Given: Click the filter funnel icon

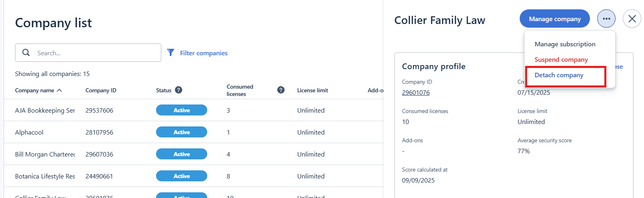Looking at the screenshot, I should [x=171, y=53].
